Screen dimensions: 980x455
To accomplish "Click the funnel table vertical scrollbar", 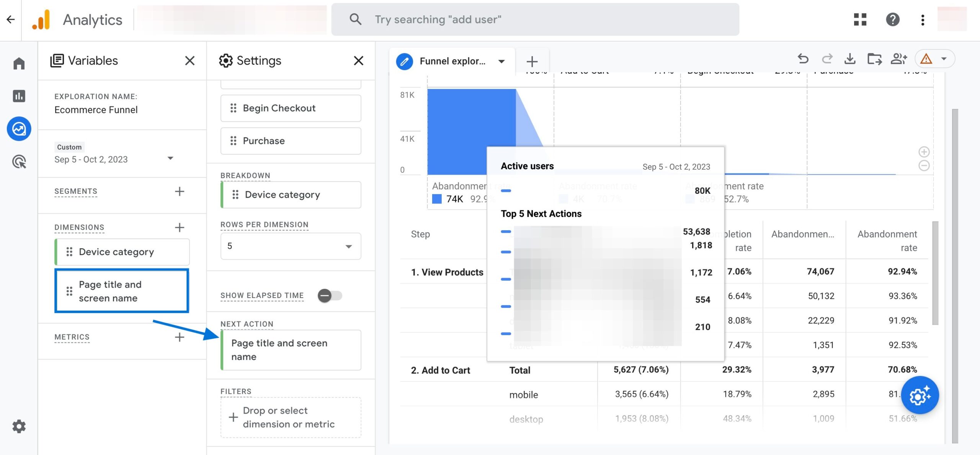I will [x=935, y=273].
